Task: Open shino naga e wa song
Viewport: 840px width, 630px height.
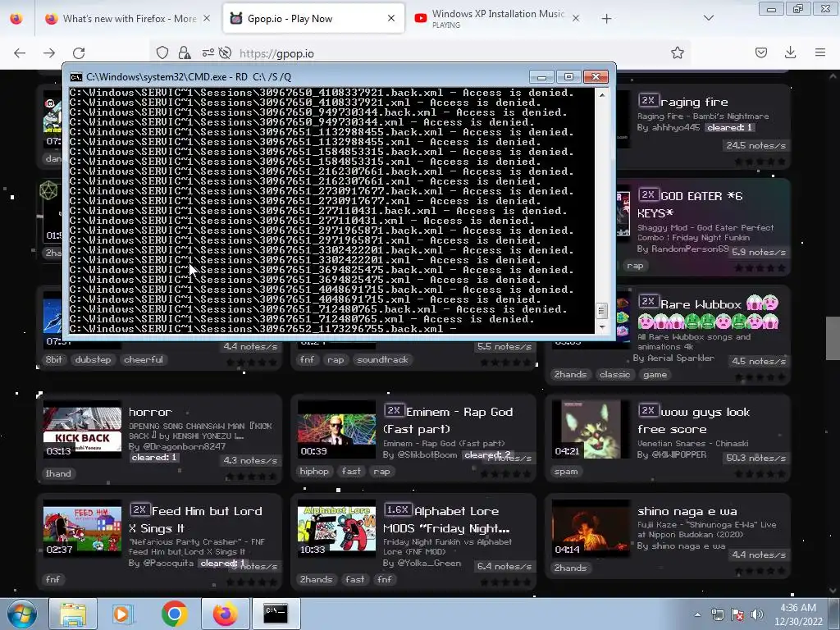Action: click(x=687, y=511)
